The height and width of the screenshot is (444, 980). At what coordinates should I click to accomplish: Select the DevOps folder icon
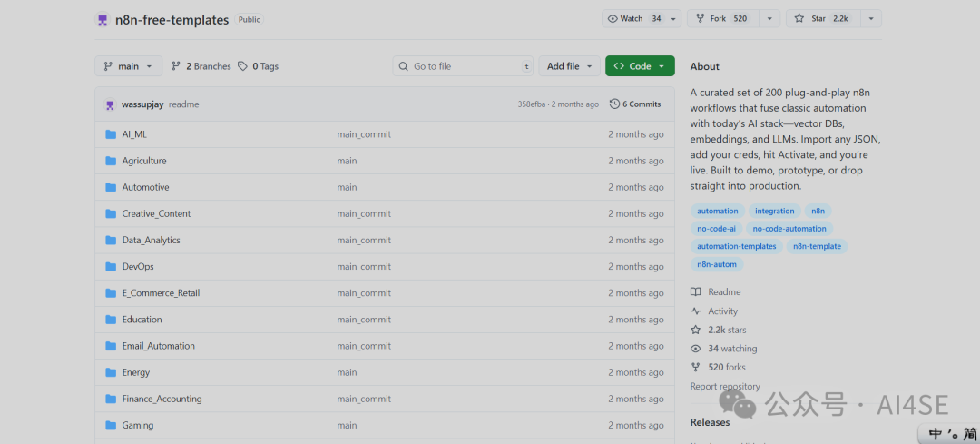click(x=112, y=266)
